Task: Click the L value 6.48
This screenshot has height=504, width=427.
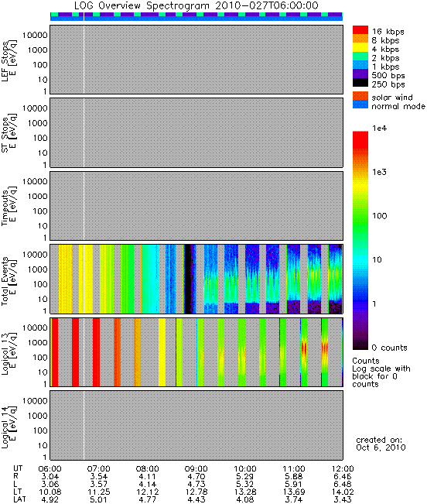Action: click(x=343, y=485)
